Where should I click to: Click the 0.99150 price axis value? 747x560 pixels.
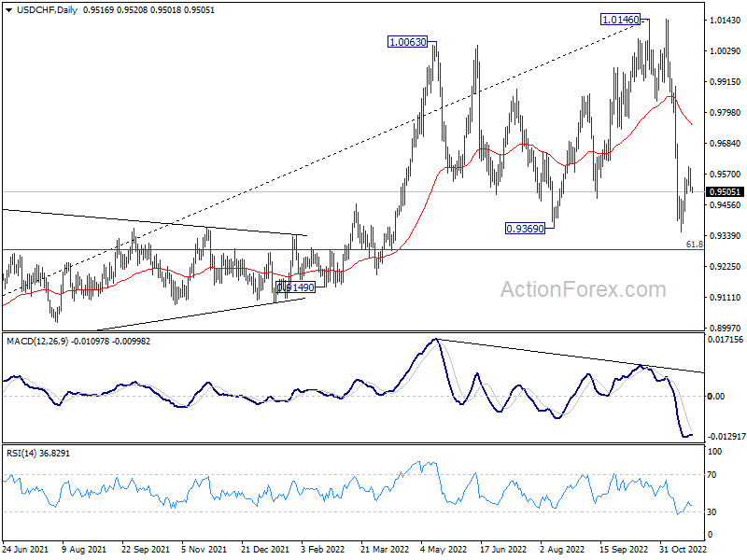[726, 82]
